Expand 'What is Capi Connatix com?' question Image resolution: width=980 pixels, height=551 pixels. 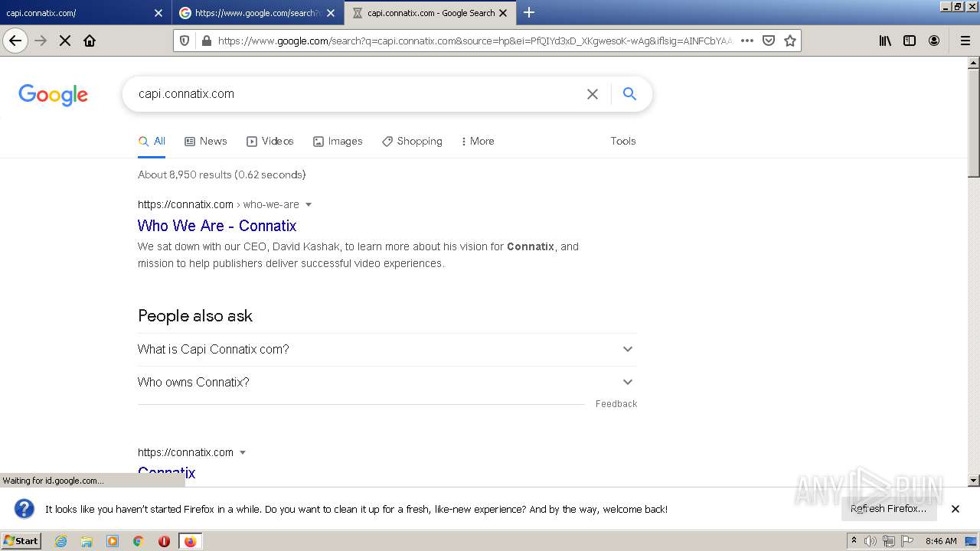point(387,350)
